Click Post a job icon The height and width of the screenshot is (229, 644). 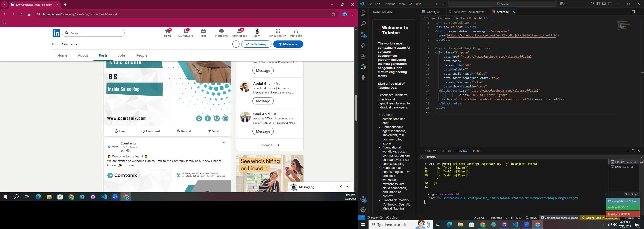296,33
